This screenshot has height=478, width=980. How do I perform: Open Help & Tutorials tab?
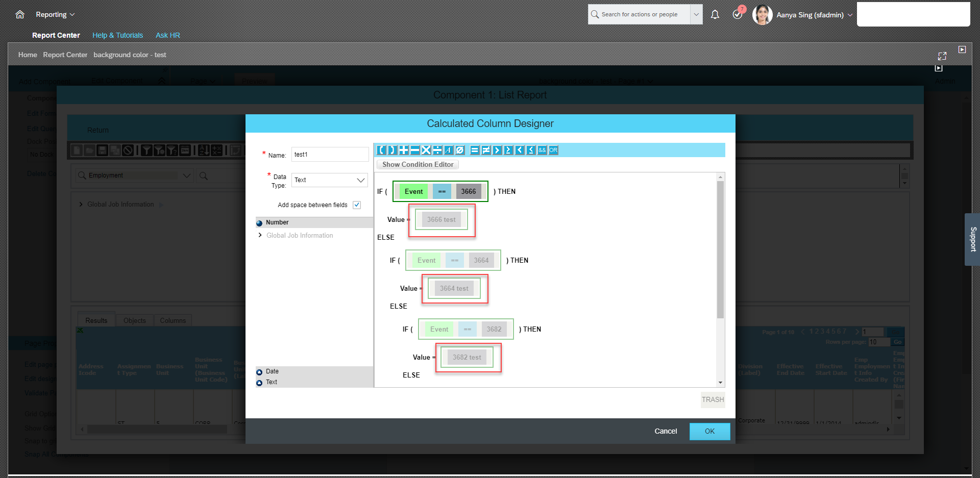click(x=117, y=35)
